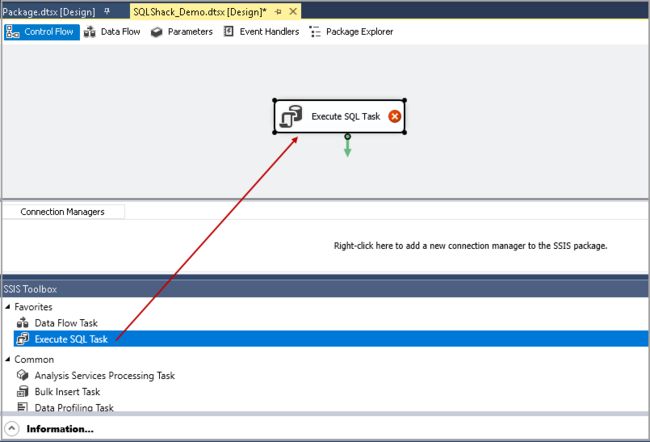
Task: Select the Execute SQL Task box on canvas
Action: [340, 117]
